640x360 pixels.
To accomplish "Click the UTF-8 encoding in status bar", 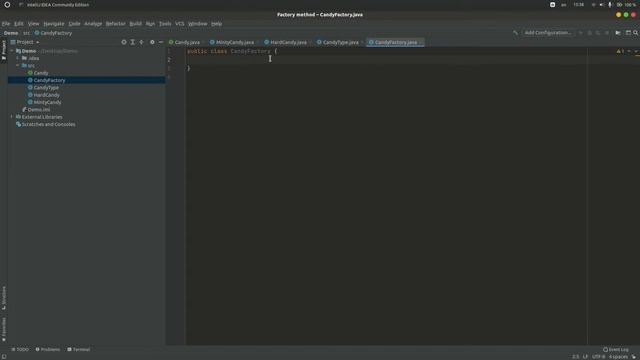I will click(598, 356).
